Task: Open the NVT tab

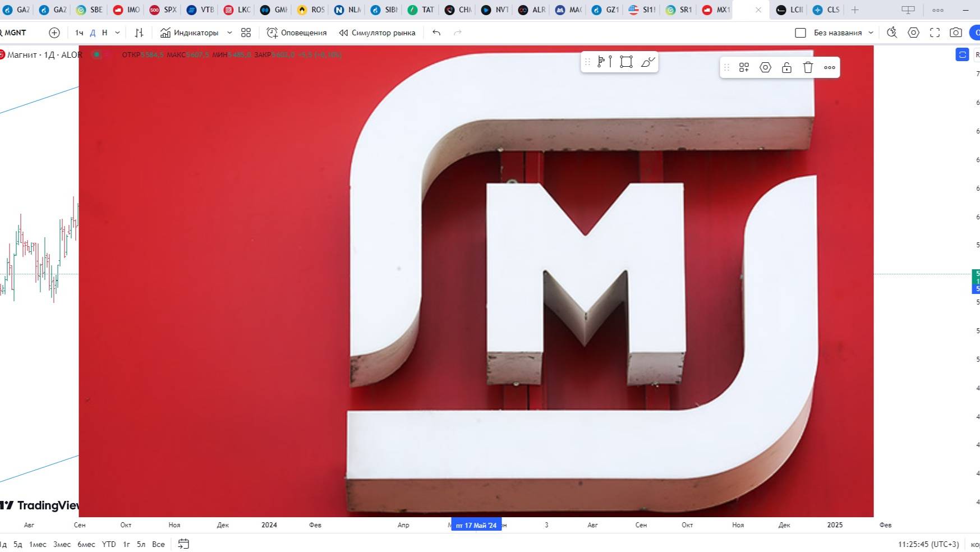Action: coord(495,10)
